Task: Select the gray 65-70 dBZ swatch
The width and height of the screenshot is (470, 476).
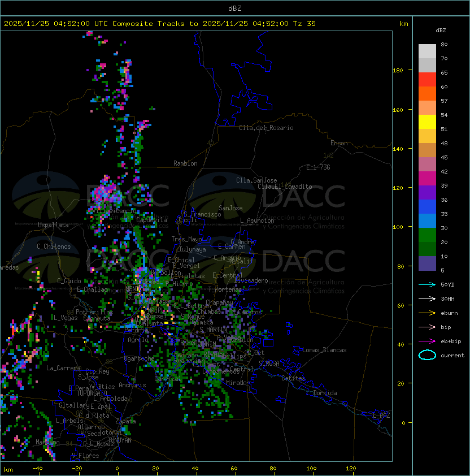Action: pos(427,65)
